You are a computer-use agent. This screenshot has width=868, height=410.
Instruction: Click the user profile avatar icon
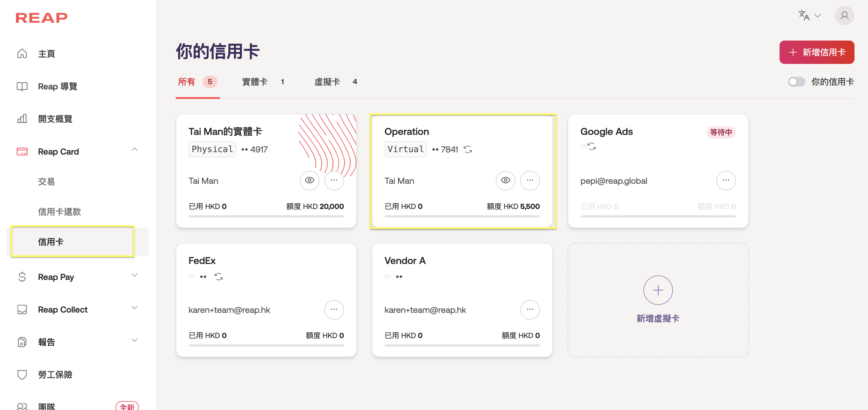coord(844,15)
